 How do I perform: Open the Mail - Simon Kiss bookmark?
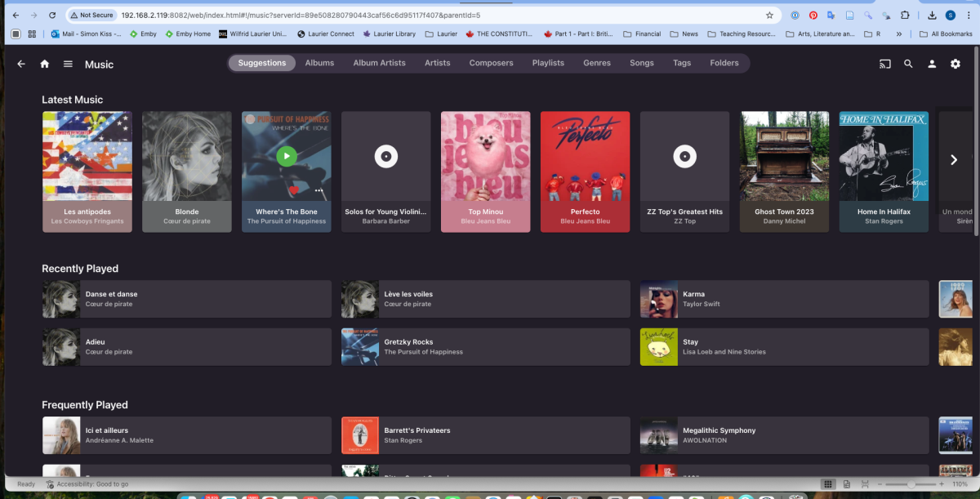(86, 34)
